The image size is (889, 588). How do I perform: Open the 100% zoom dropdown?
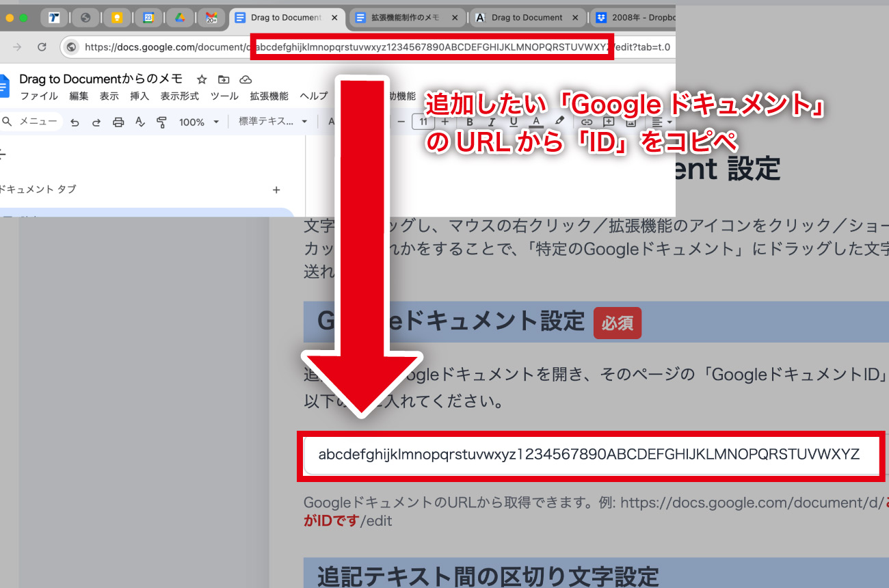click(199, 122)
